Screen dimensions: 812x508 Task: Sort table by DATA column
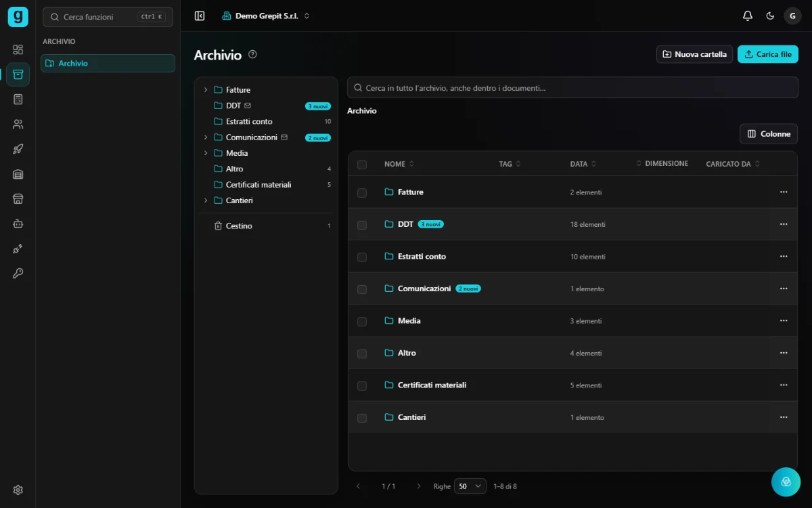pyautogui.click(x=583, y=164)
